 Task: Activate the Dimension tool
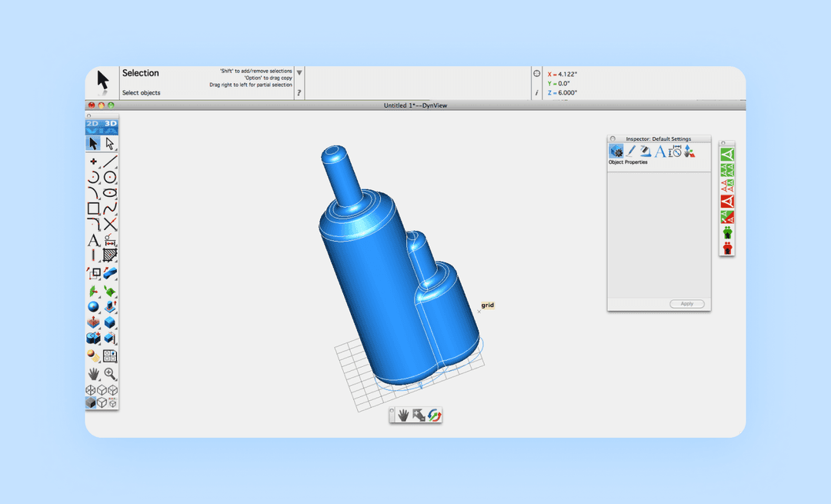coord(110,240)
